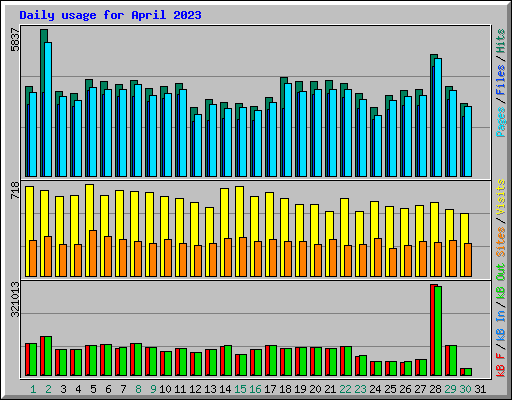The image size is (512, 400).
Task: Click the cyan files bar for day 28
Action: coord(438,117)
